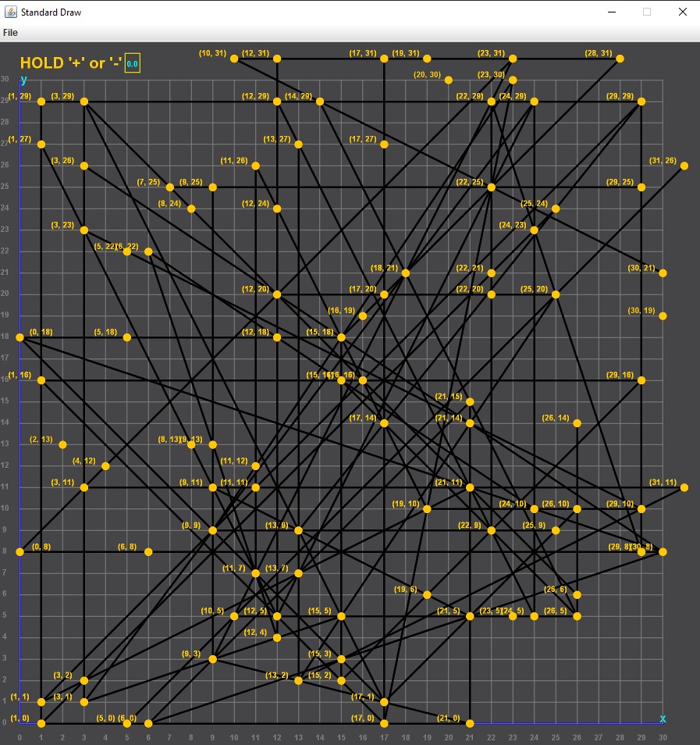Viewport: 700px width, 745px height.
Task: Open the File menu
Action: 11,32
